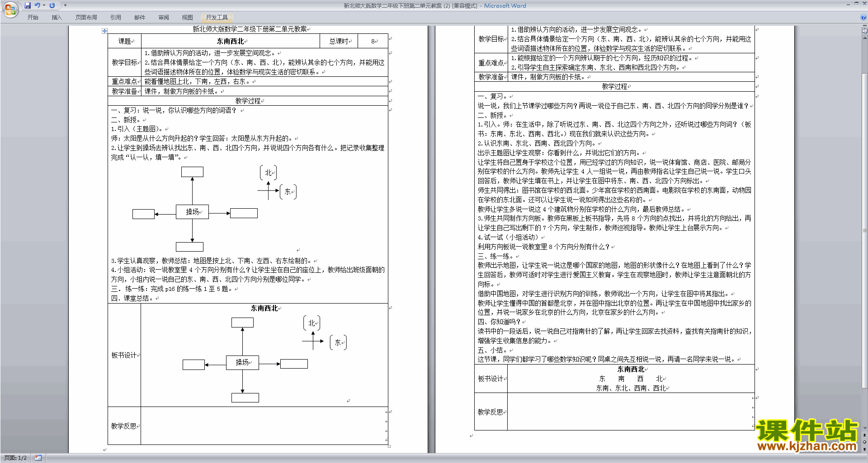Open Customize Quick Access Toolbar dropdown
This screenshot has height=463, width=868.
pyautogui.click(x=65, y=5)
